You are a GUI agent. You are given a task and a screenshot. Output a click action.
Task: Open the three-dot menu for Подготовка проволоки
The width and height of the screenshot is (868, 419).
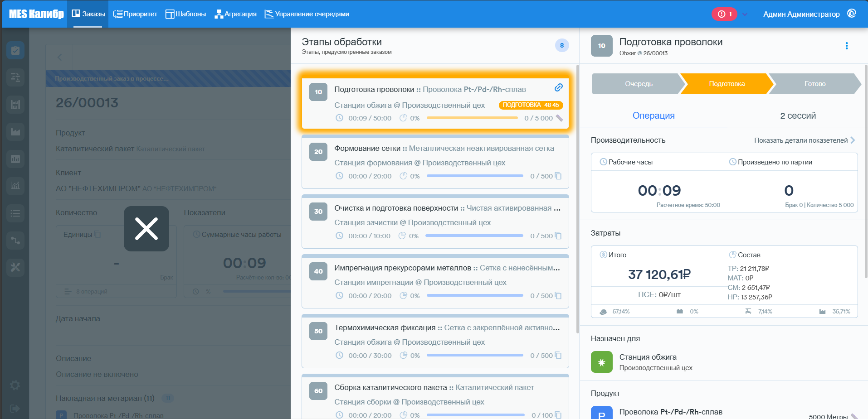(x=847, y=46)
